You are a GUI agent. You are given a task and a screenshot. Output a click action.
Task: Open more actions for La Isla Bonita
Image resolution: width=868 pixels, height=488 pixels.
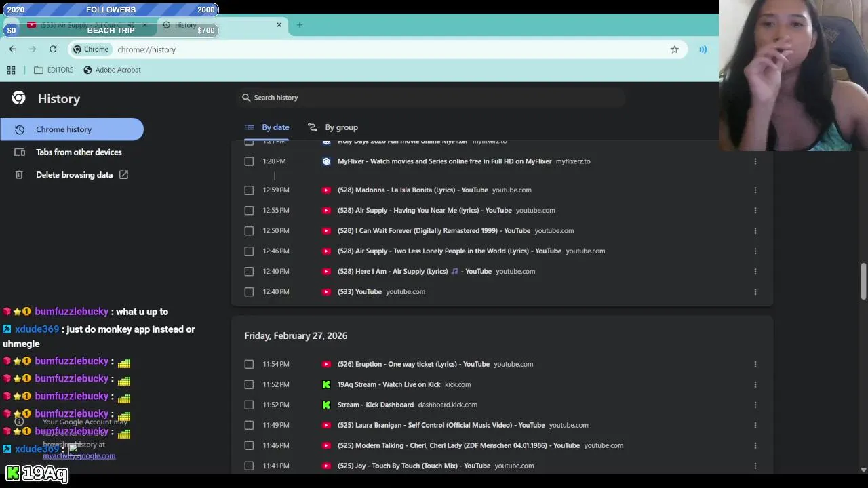[755, 190]
